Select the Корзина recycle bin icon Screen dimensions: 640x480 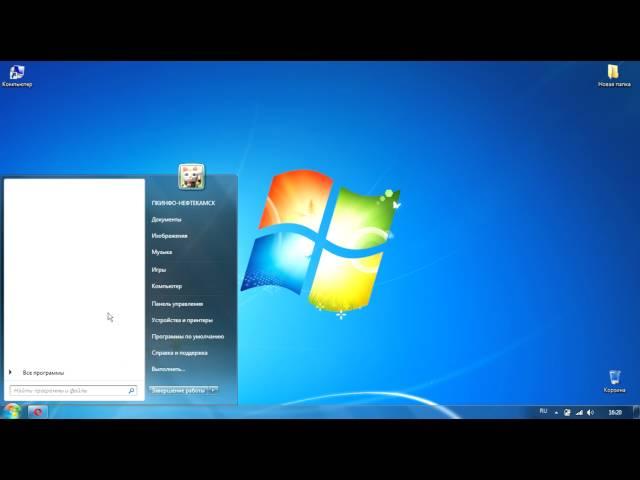pos(614,381)
